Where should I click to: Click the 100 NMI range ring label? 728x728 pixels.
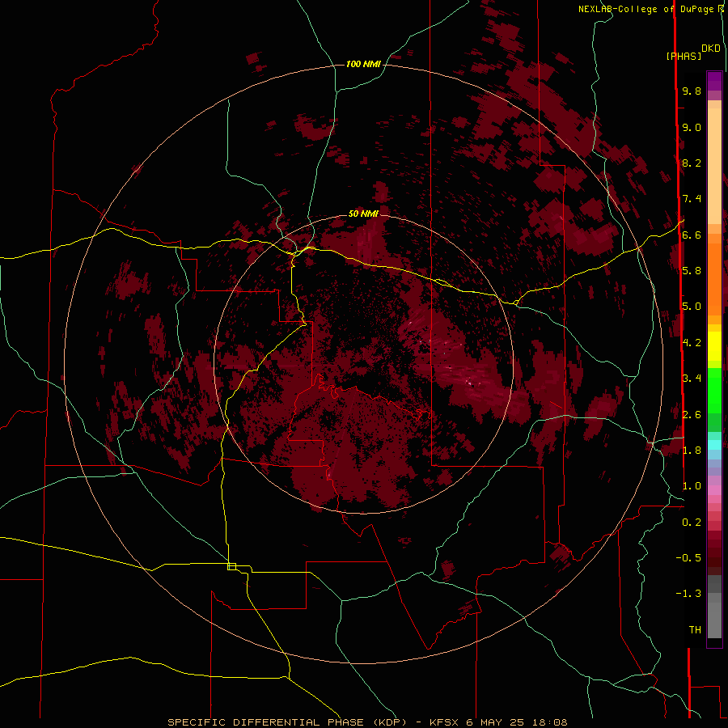(363, 64)
